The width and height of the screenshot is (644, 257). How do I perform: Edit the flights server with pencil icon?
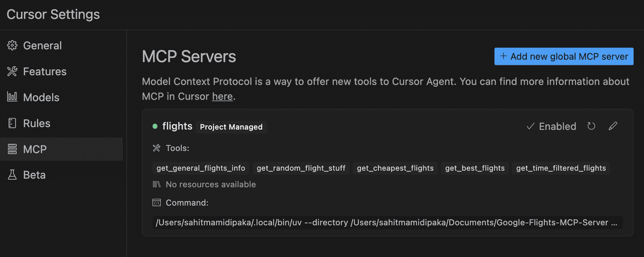click(613, 126)
